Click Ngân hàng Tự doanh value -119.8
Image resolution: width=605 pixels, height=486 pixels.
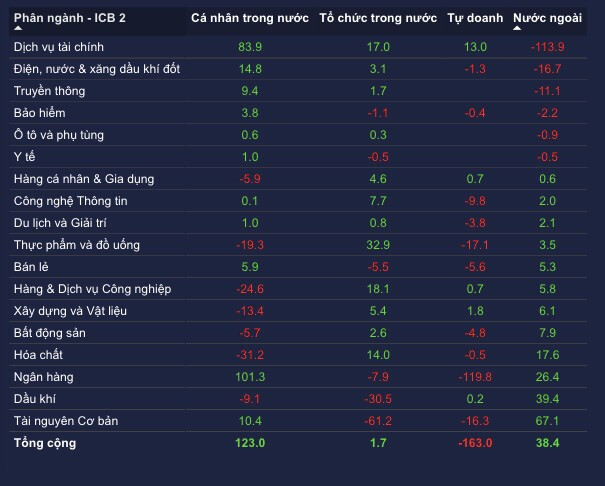tap(474, 377)
